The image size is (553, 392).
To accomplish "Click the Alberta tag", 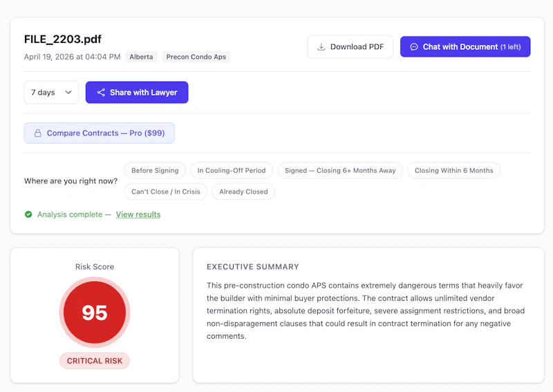I will coord(141,57).
